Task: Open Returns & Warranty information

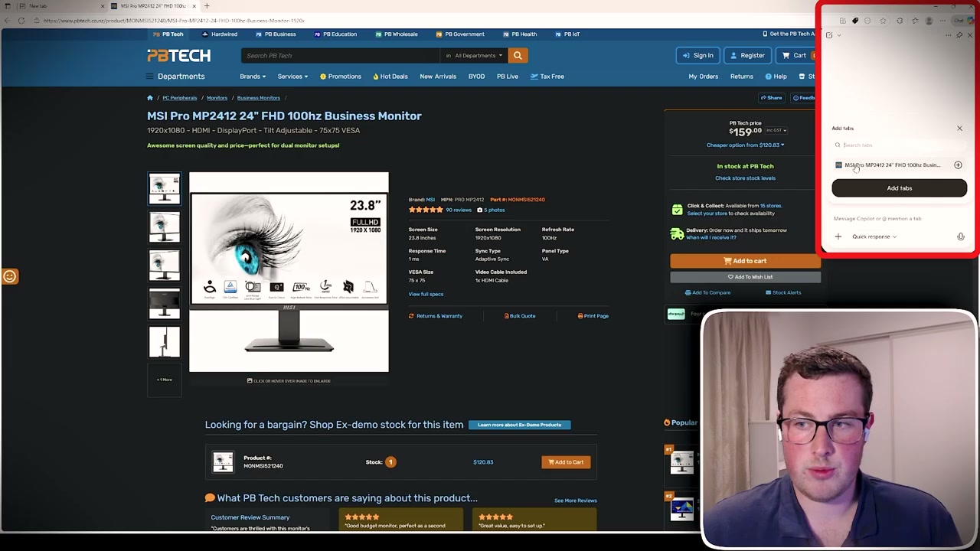Action: coord(436,316)
